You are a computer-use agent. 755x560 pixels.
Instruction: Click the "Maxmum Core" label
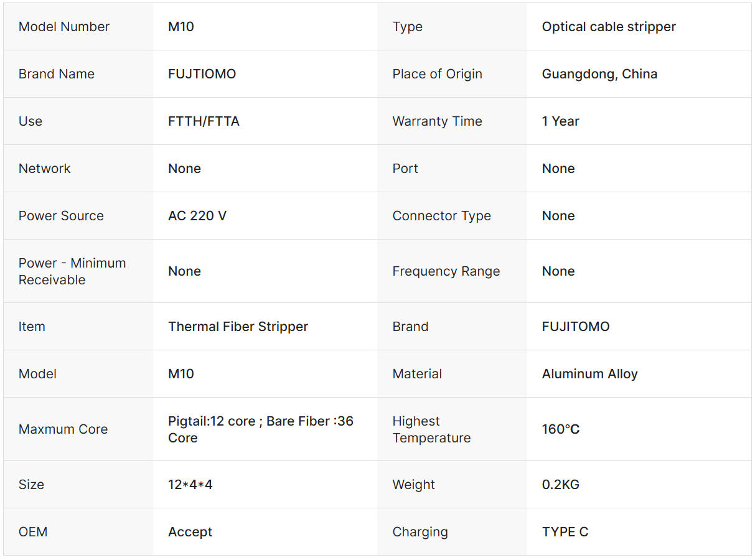tap(63, 429)
